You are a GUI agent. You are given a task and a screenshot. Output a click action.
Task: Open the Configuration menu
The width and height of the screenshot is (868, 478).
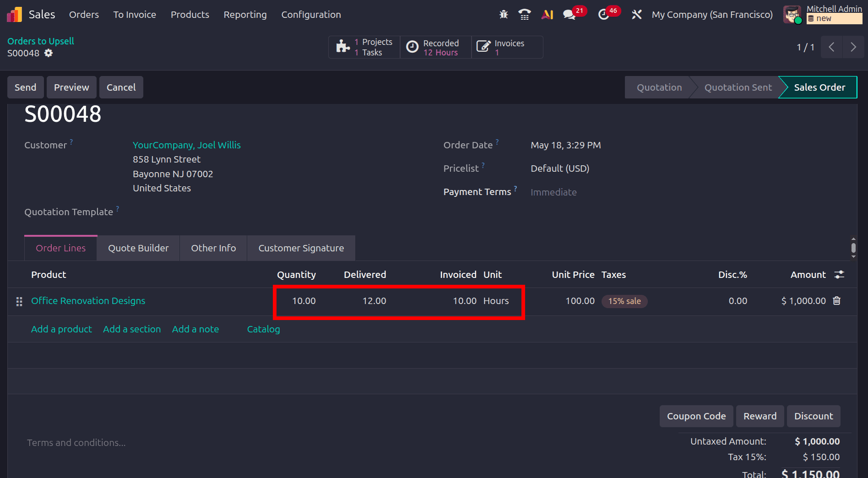311,15
